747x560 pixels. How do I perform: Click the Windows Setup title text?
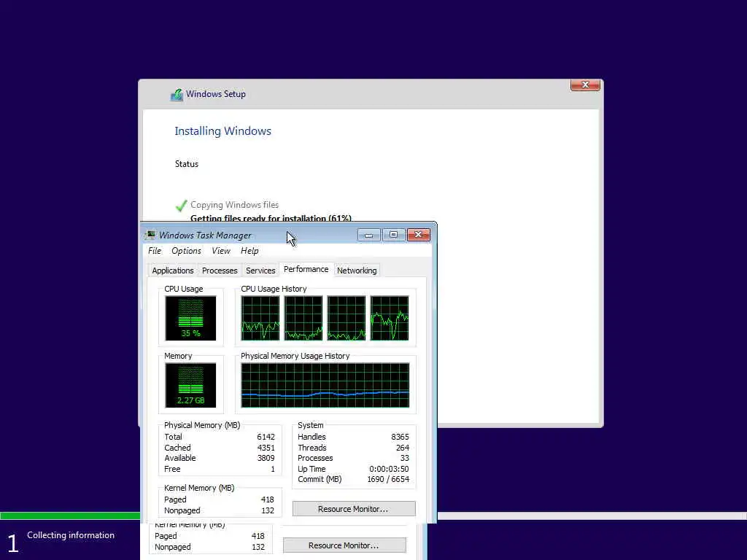[x=216, y=94]
